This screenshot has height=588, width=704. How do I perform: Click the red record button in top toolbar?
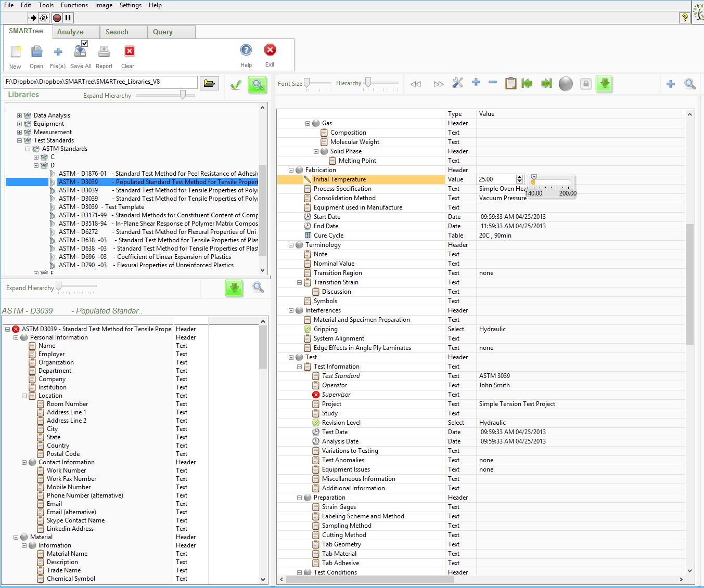57,18
